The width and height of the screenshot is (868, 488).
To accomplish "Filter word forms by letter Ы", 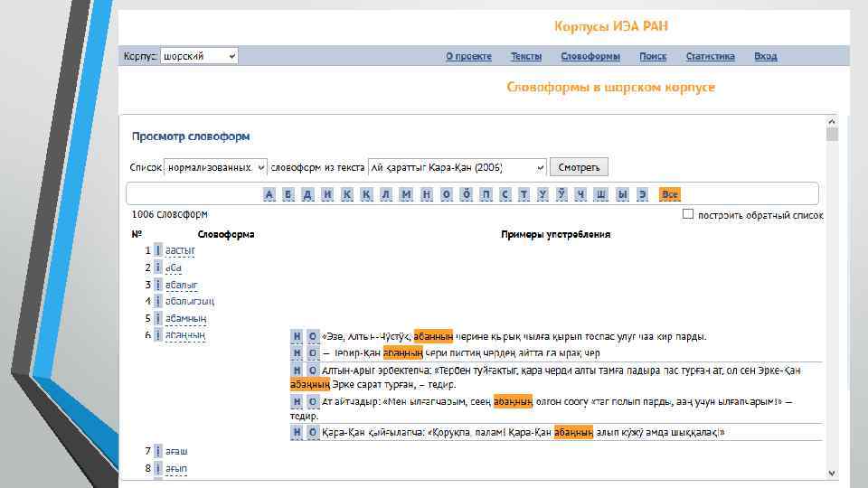I will (x=623, y=194).
